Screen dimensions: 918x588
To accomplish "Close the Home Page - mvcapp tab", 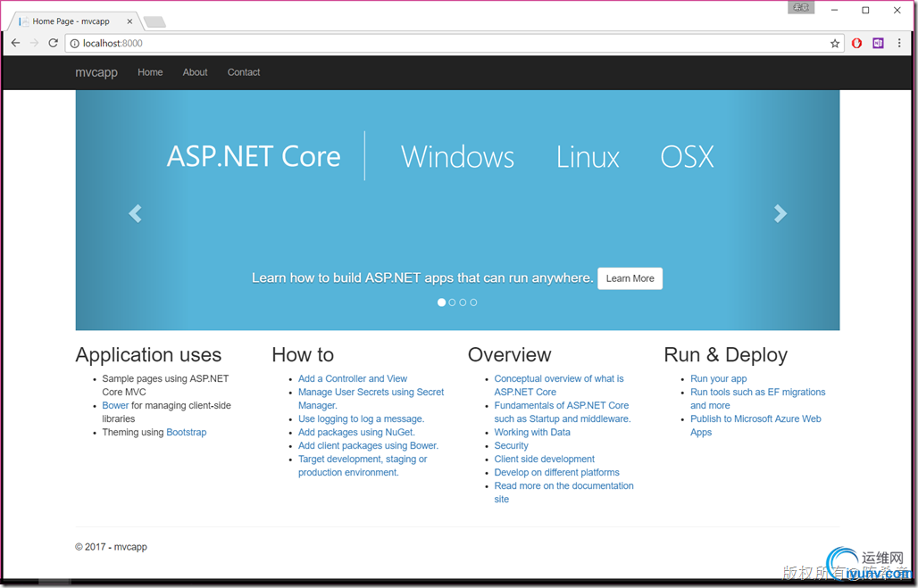I will (129, 21).
